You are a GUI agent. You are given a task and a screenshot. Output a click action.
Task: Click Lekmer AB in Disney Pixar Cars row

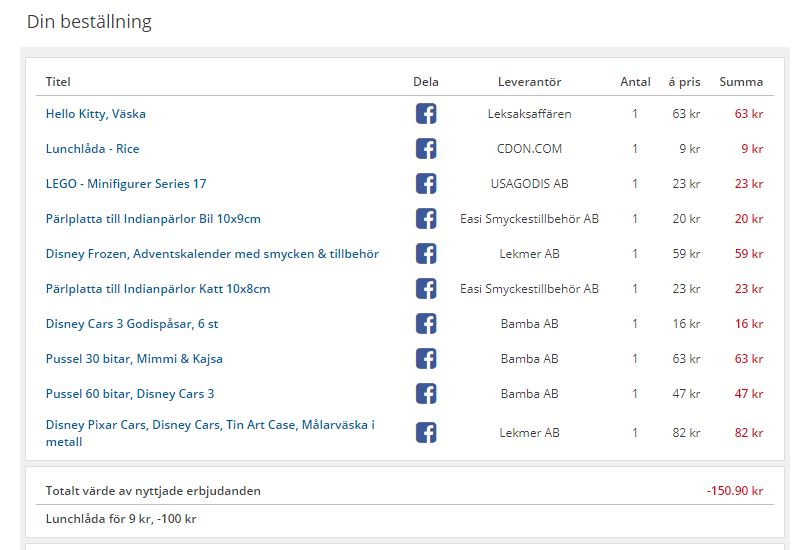tap(530, 433)
